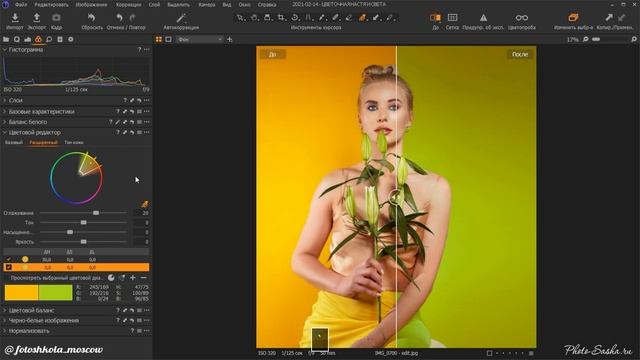Select the rotate cursor tool
The width and height of the screenshot is (640, 360).
295,18
